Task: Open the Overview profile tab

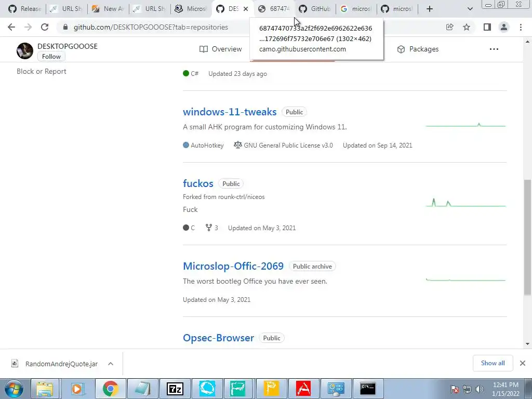Action: click(220, 49)
